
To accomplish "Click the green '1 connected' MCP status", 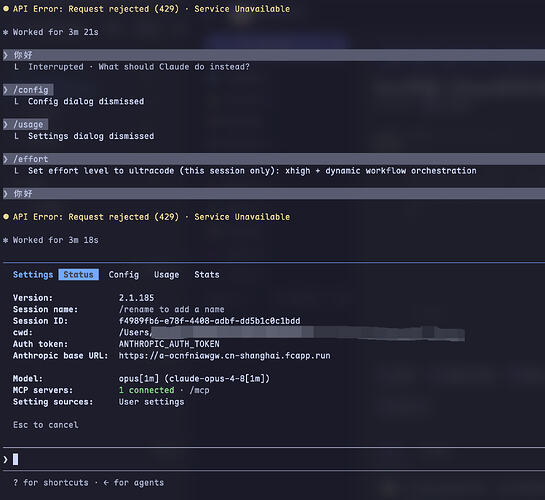I will [147, 390].
